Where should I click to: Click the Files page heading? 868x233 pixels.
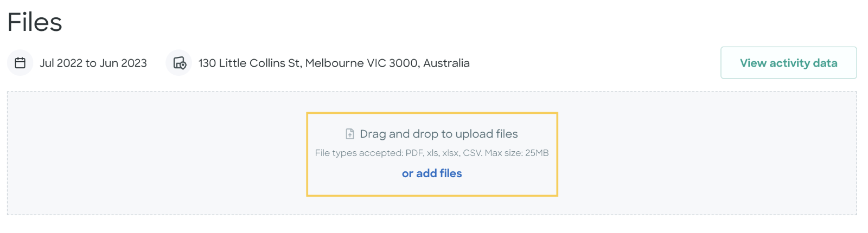[x=35, y=22]
